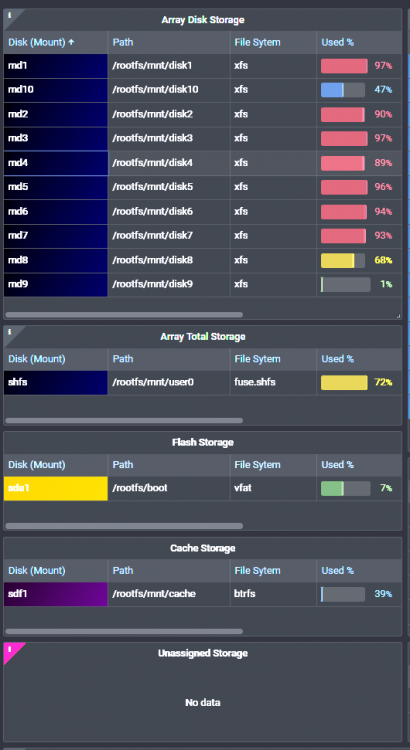Click the md1 red usage bar at 97%

344,66
